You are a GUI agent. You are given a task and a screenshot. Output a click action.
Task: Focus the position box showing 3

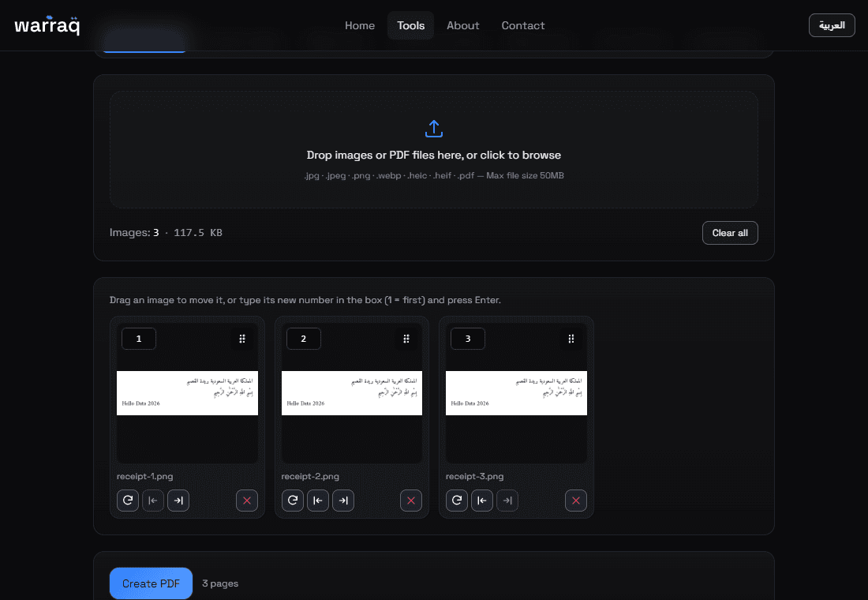(468, 339)
